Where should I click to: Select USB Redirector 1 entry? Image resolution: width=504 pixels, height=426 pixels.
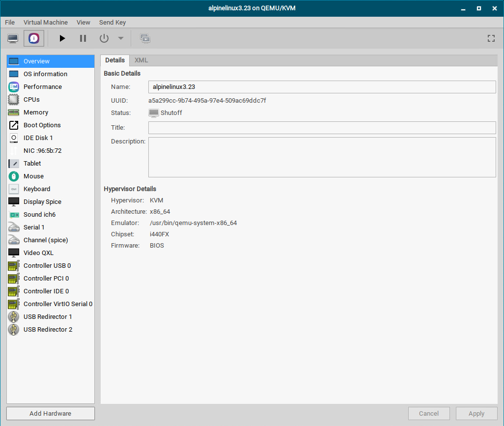(51, 317)
